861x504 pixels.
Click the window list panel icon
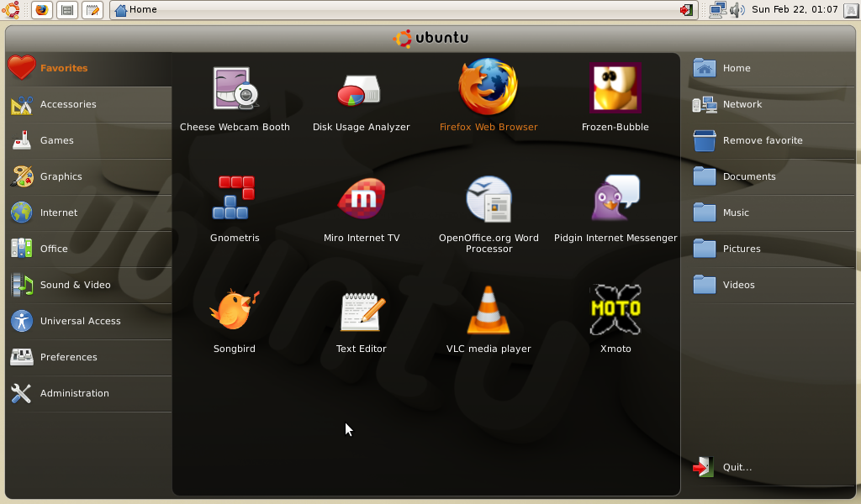67,10
